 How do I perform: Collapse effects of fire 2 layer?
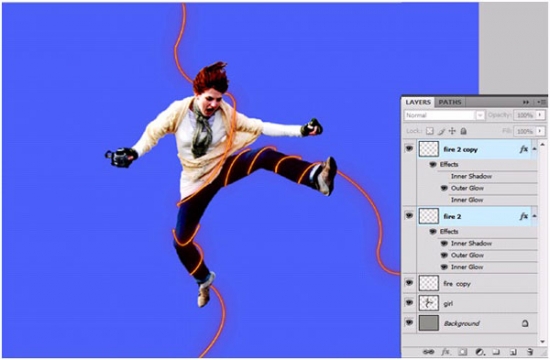tap(534, 216)
